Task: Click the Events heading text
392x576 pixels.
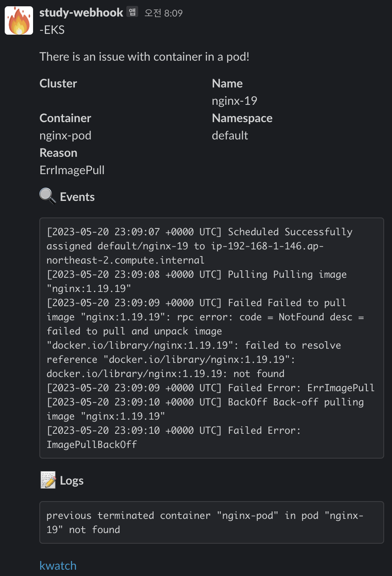Action: click(77, 197)
